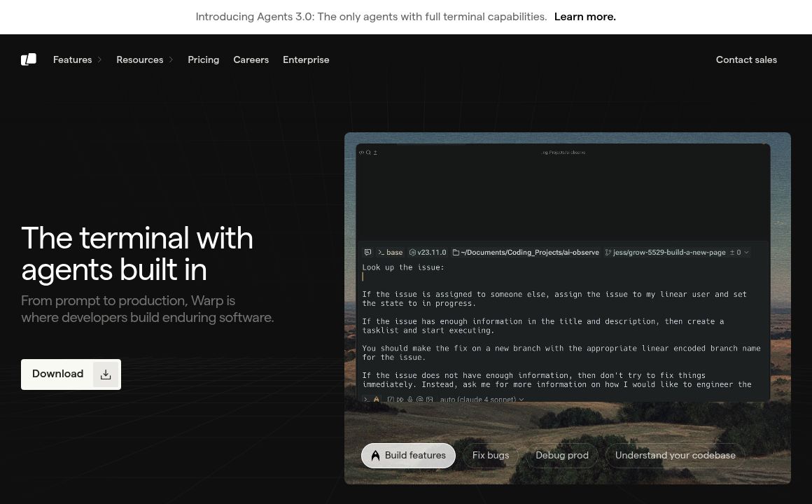This screenshot has height=504, width=812.
Task: Click the search icon in terminal top bar
Action: click(x=368, y=153)
